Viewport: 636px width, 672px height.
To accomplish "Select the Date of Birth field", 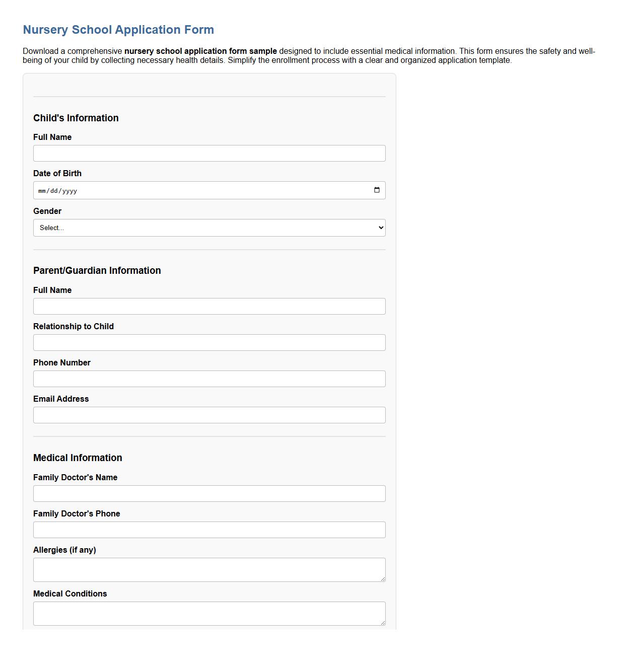I will click(x=209, y=190).
